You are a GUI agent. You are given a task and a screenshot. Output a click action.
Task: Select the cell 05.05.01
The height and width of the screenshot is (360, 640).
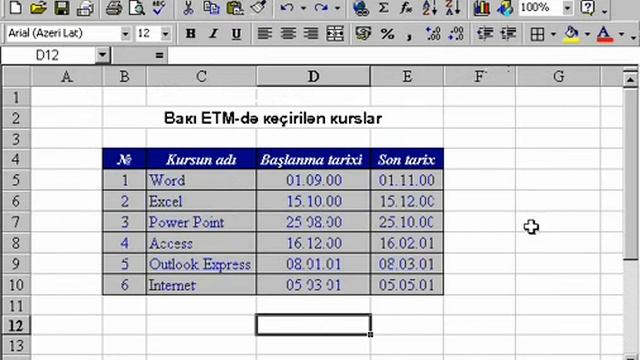coord(407,284)
